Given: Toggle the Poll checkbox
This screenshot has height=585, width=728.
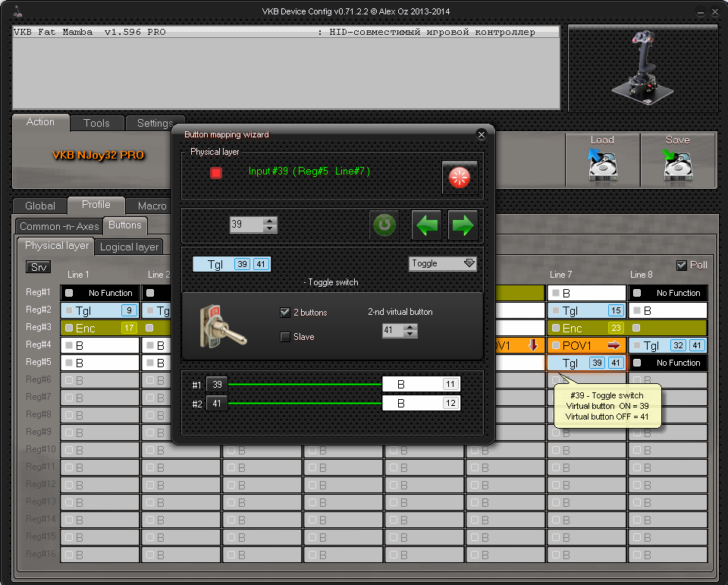Looking at the screenshot, I should pos(682,266).
